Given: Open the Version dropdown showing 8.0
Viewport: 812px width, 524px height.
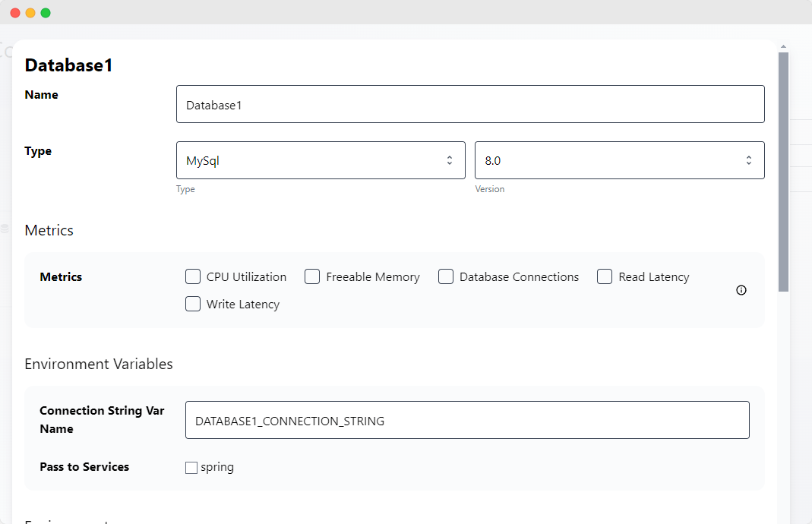Looking at the screenshot, I should pyautogui.click(x=619, y=160).
